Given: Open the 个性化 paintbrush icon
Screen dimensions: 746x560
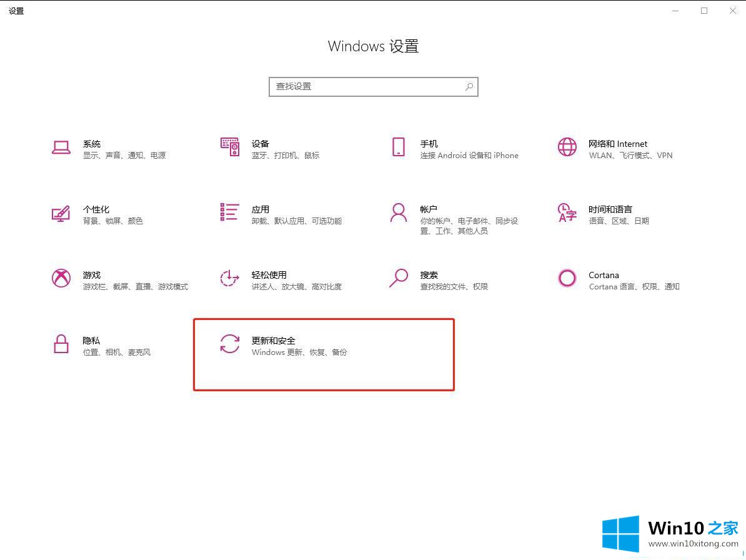Looking at the screenshot, I should (61, 213).
